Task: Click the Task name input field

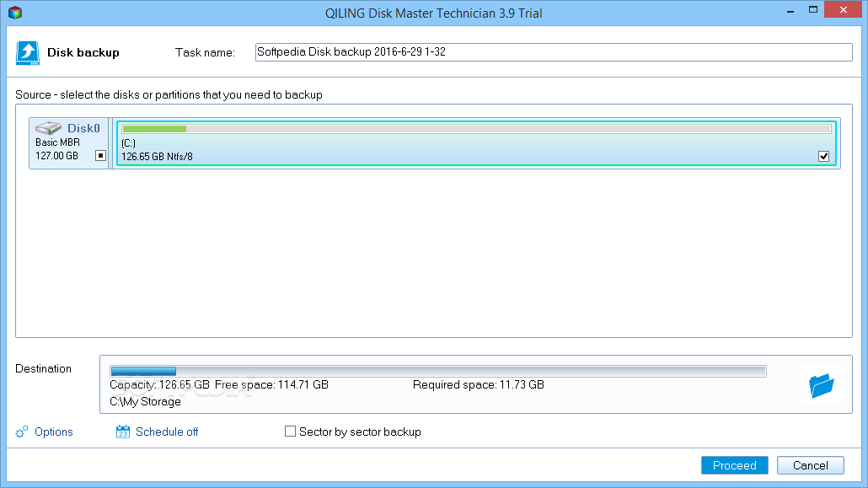Action: (554, 52)
